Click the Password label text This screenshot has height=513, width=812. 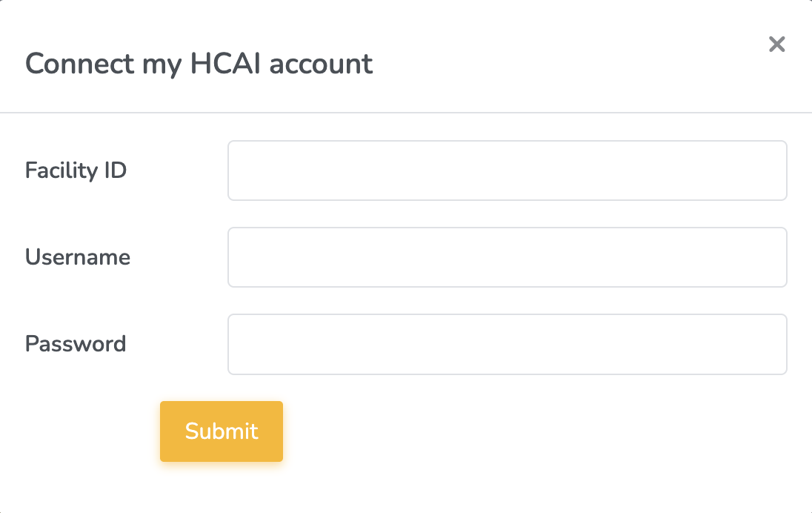(75, 343)
